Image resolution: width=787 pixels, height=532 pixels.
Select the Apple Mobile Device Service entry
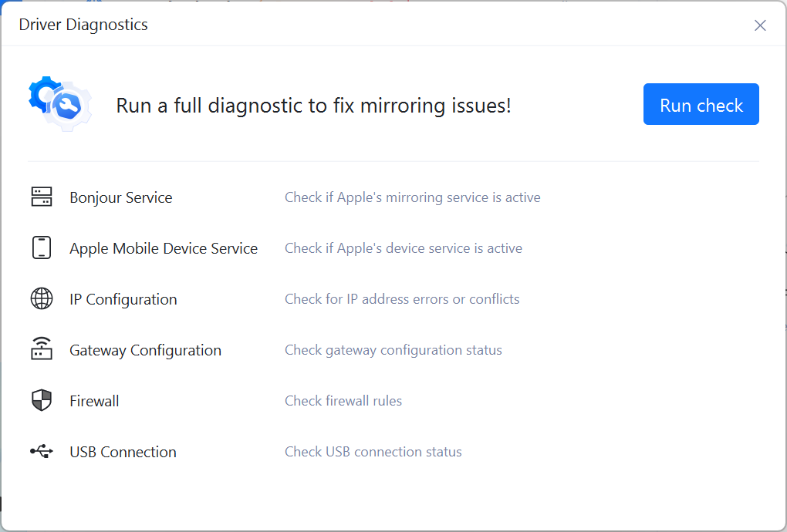pos(163,247)
